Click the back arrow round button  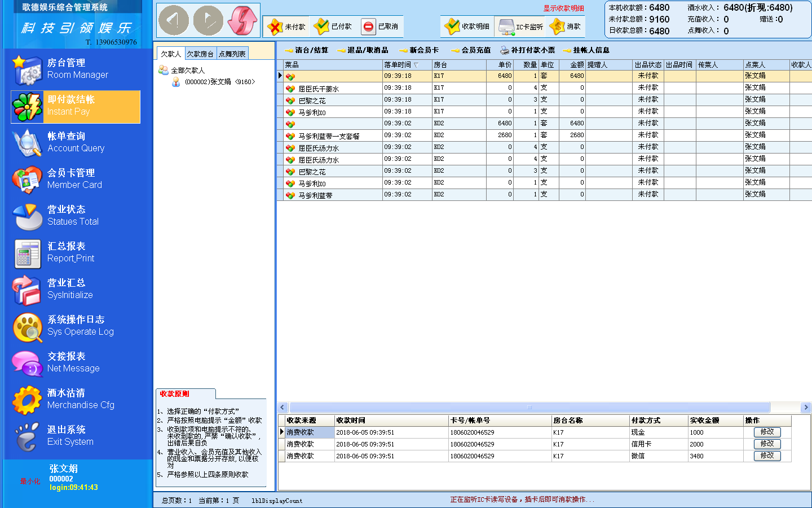174,21
